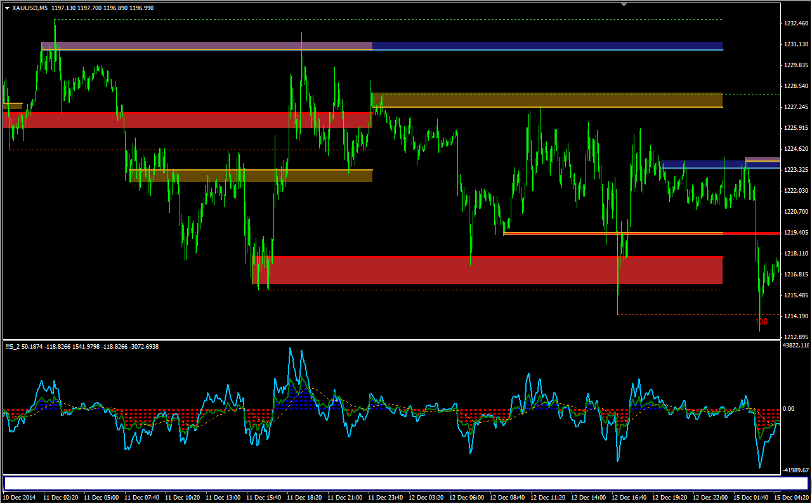Click price level 1219.405 on the axis

click(796, 233)
